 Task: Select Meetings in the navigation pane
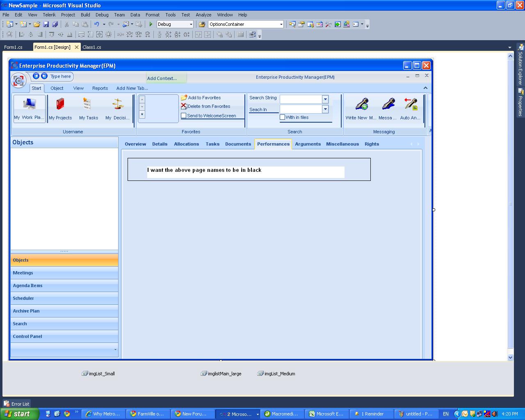click(x=64, y=273)
